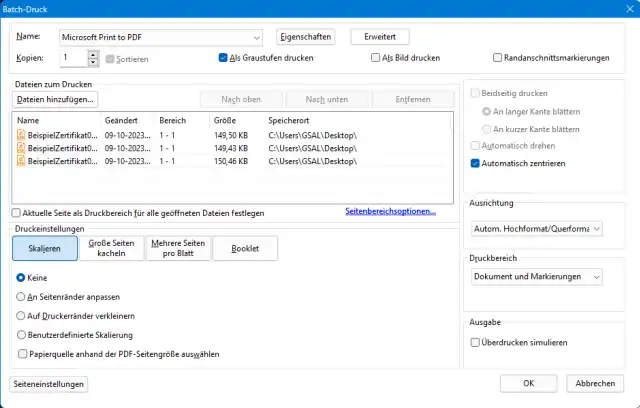Sort file list by Größe column header

[224, 120]
